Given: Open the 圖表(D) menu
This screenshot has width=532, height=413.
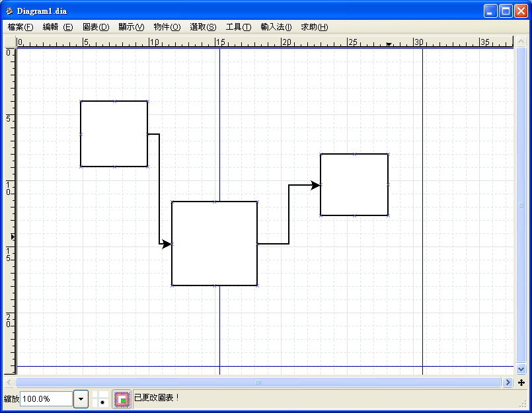Looking at the screenshot, I should (x=96, y=27).
